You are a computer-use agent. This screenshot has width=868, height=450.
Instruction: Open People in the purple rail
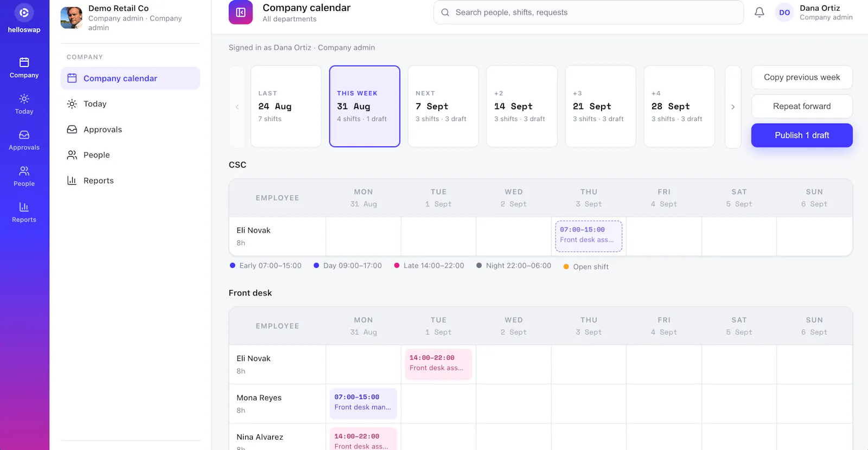24,176
